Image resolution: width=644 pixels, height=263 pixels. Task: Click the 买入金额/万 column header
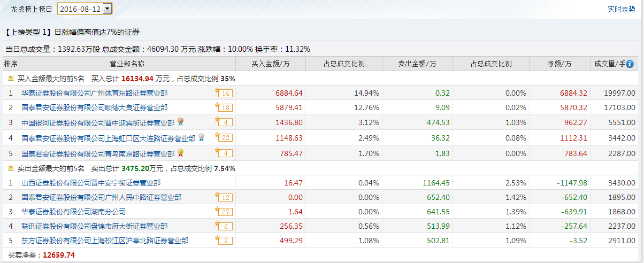[x=271, y=64]
